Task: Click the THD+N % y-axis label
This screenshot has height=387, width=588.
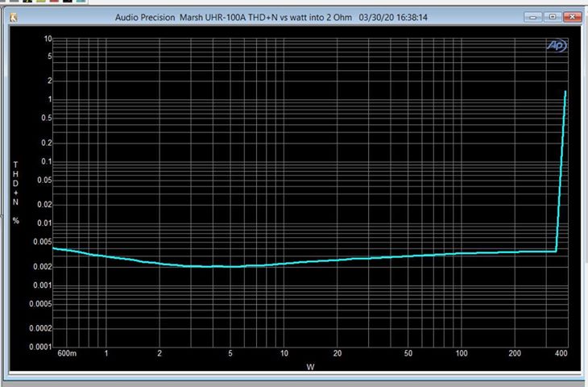Action: (15, 193)
